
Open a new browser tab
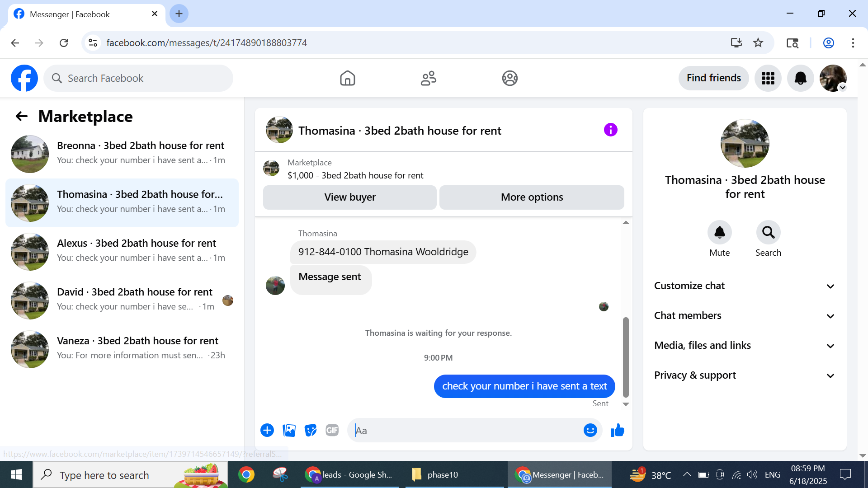point(179,14)
